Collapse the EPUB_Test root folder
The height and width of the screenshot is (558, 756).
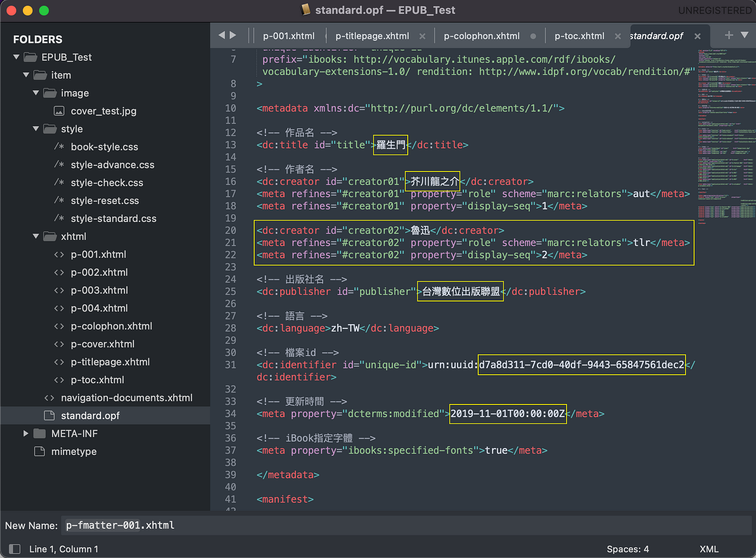pyautogui.click(x=17, y=57)
